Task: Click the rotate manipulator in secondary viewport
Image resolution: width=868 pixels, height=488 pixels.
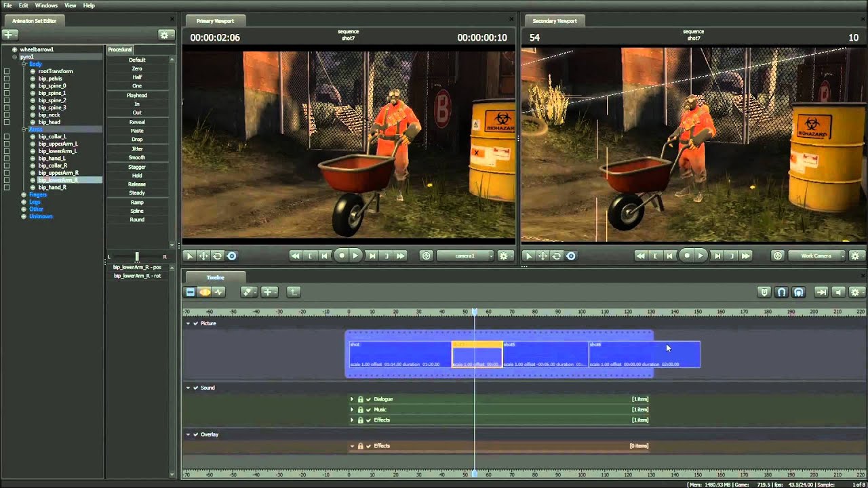Action: tap(557, 256)
